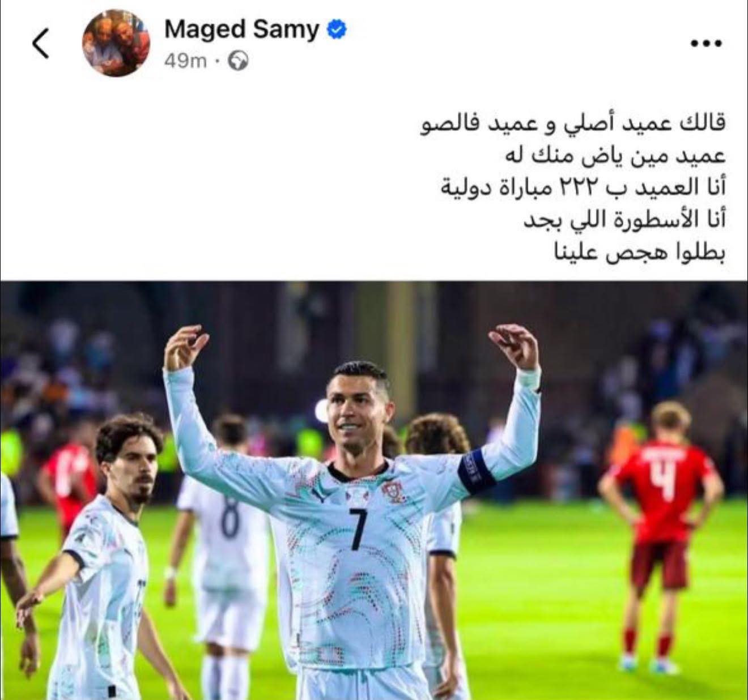748x700 pixels.
Task: Open the photo on player number 7's face
Action: pos(358,411)
